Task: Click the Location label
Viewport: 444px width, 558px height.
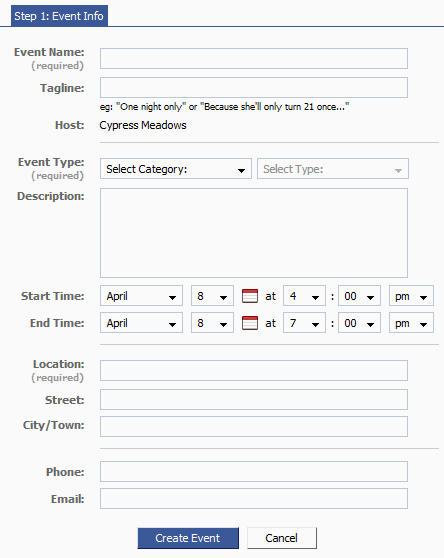Action: (59, 364)
